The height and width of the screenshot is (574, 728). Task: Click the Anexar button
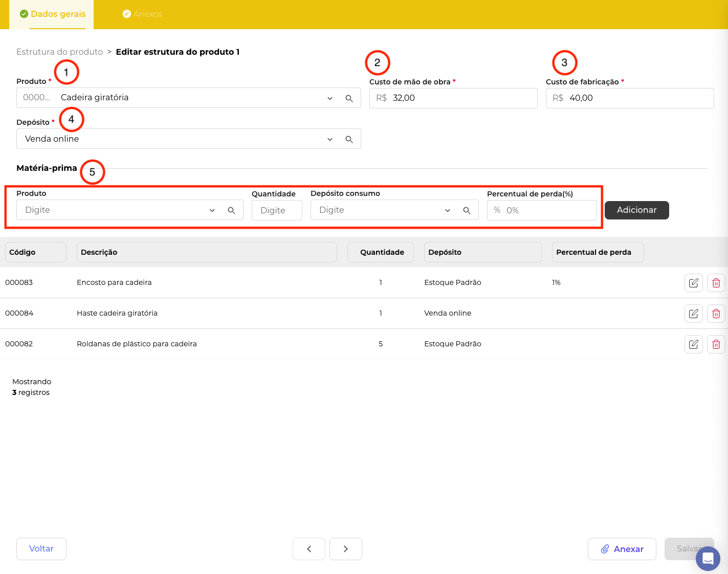[622, 549]
